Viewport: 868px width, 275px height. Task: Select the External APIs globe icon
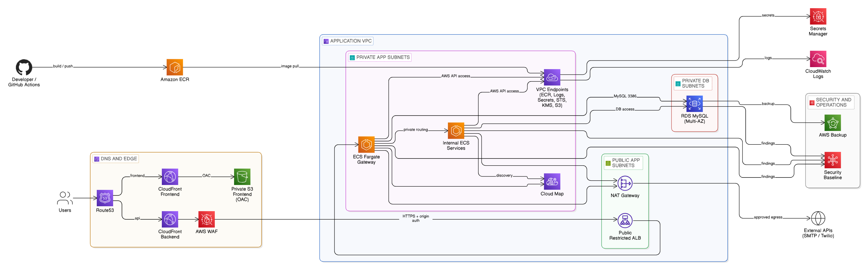point(818,218)
